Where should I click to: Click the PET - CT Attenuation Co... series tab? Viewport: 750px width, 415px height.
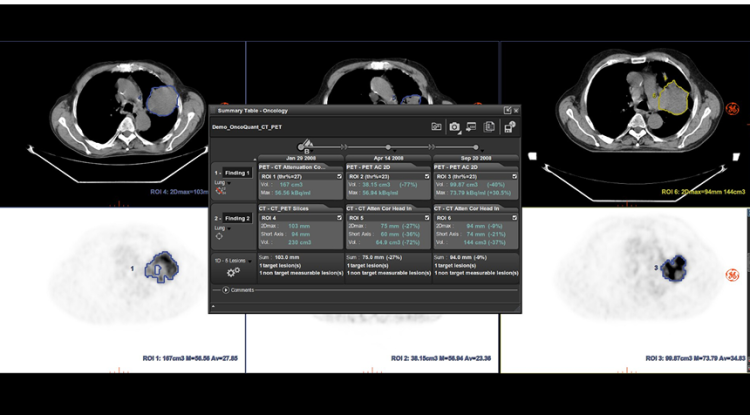click(x=293, y=167)
